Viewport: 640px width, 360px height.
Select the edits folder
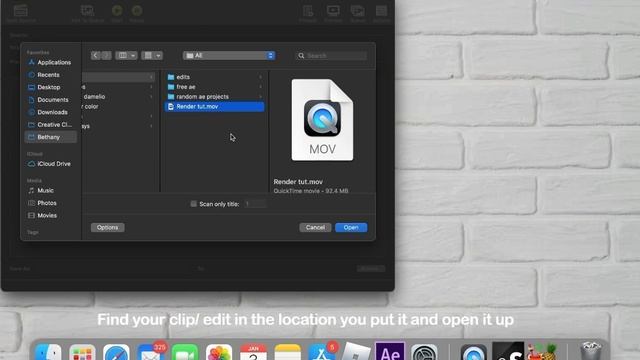tap(215, 77)
